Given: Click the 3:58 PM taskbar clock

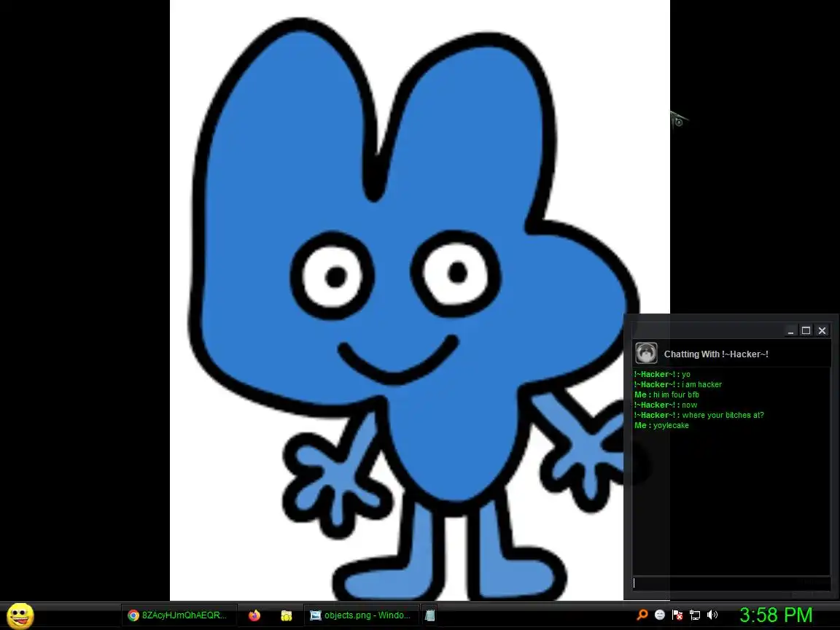Looking at the screenshot, I should coord(776,615).
